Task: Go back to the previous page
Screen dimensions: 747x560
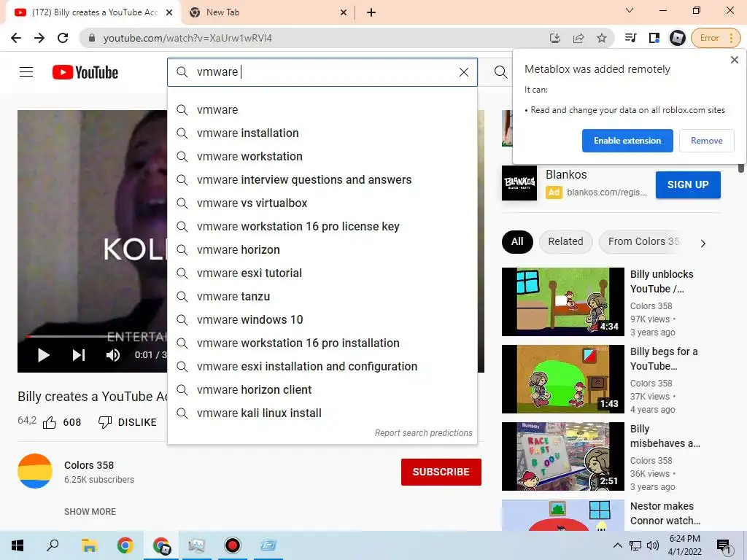Action: coord(16,38)
